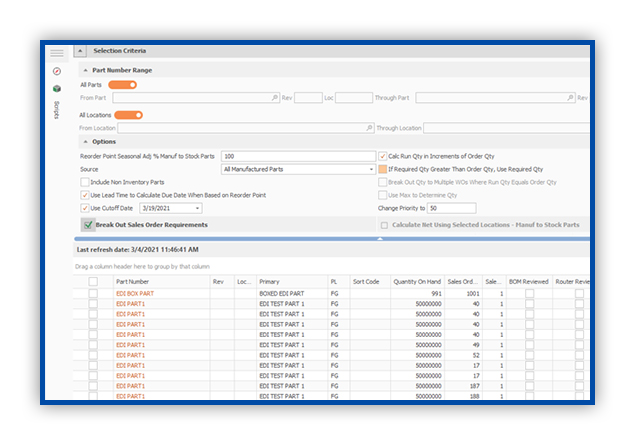Open the Scripts sidebar tab
The height and width of the screenshot is (445, 635).
point(57,110)
